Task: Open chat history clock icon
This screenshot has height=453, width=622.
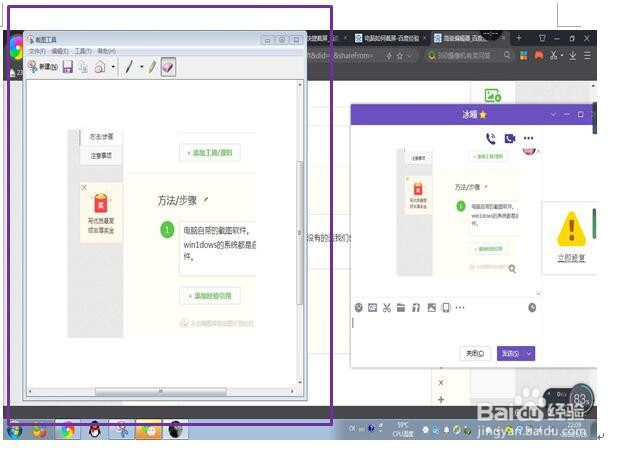Action: (x=532, y=307)
